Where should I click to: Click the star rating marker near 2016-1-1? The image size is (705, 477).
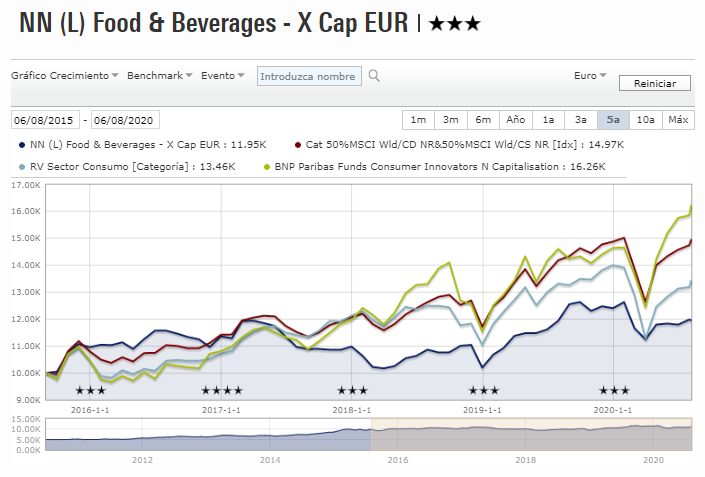[x=91, y=390]
